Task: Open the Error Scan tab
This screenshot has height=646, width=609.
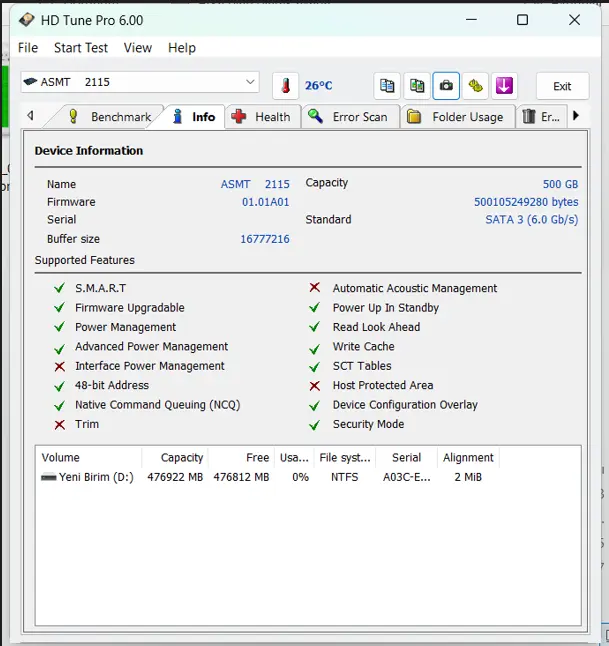Action: 350,117
